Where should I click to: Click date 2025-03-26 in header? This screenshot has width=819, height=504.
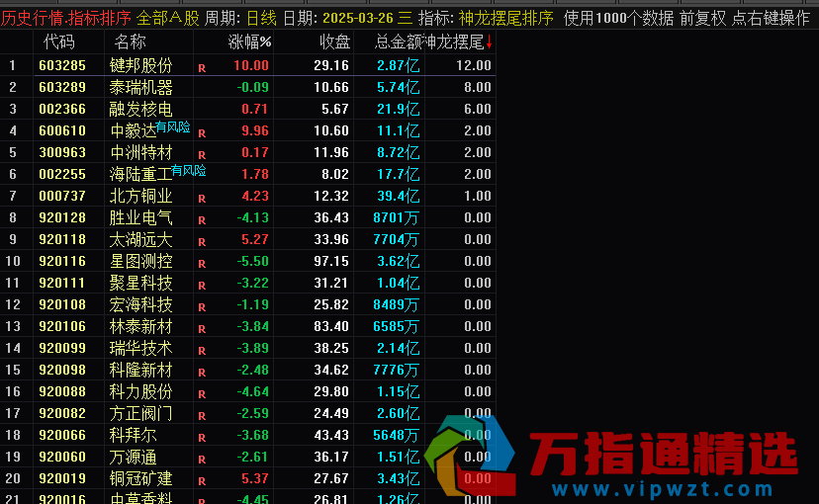(358, 19)
